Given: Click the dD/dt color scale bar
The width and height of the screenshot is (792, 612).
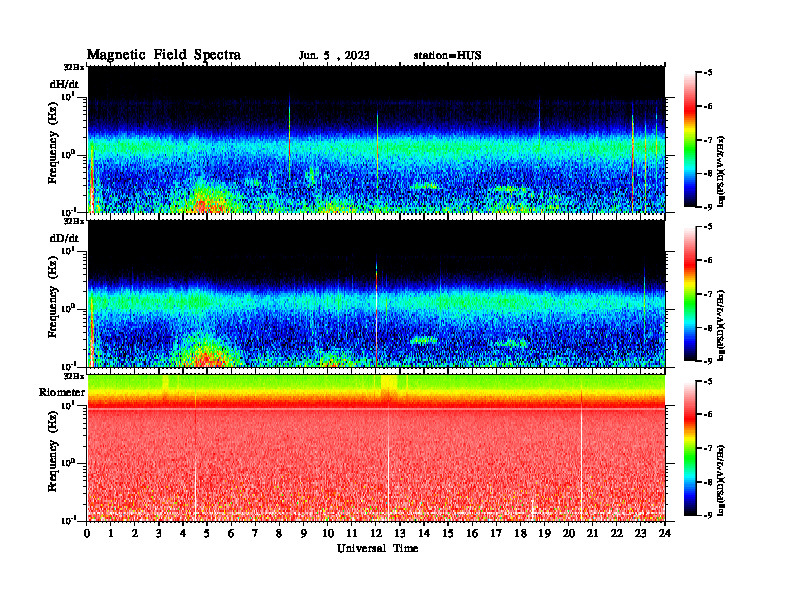Looking at the screenshot, I should coord(689,294).
